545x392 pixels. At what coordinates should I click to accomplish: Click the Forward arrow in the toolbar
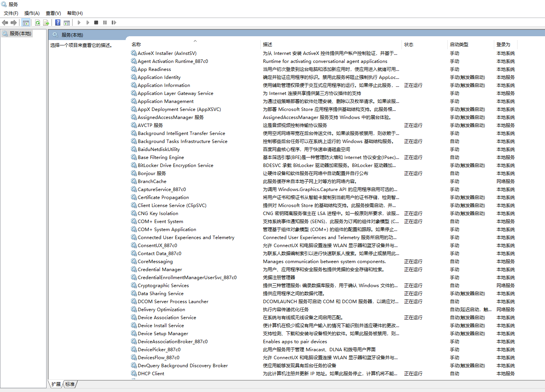(14, 23)
